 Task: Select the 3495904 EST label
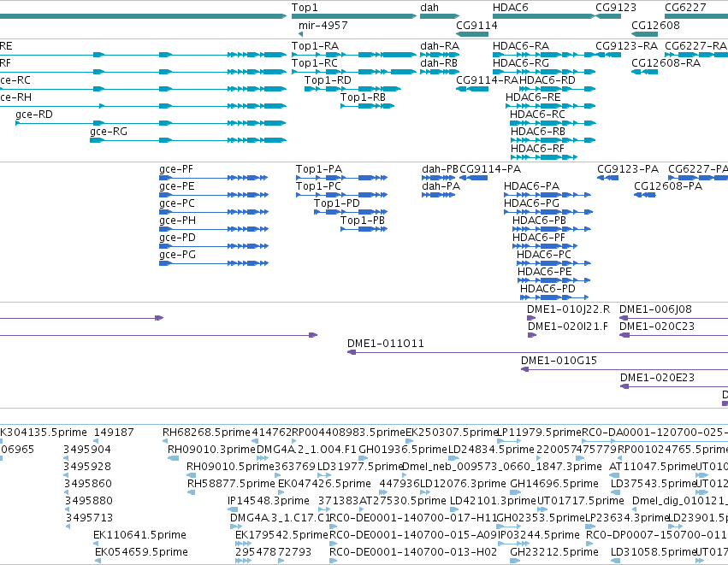[x=87, y=450]
